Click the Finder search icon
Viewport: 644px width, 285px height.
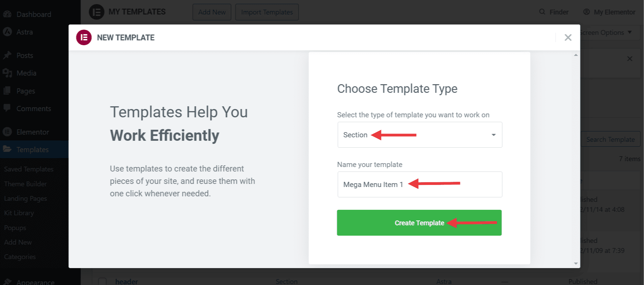pos(542,12)
